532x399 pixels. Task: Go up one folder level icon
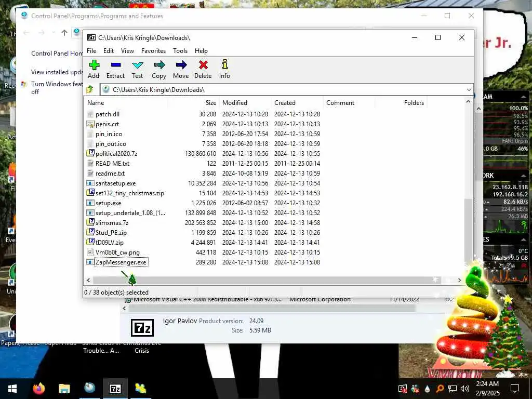pyautogui.click(x=90, y=89)
